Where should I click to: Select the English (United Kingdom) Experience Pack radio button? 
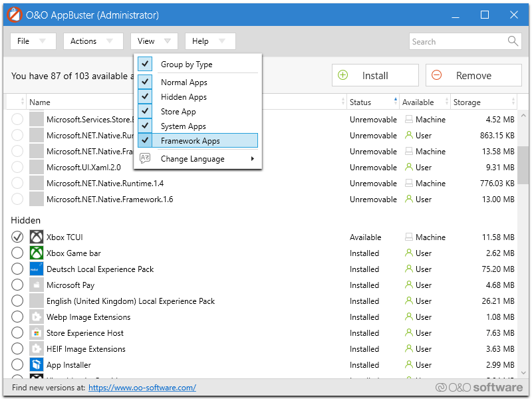pos(17,301)
